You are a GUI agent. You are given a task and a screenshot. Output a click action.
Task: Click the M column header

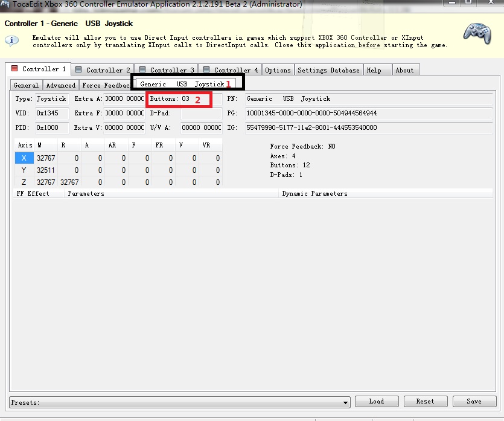coord(46,146)
